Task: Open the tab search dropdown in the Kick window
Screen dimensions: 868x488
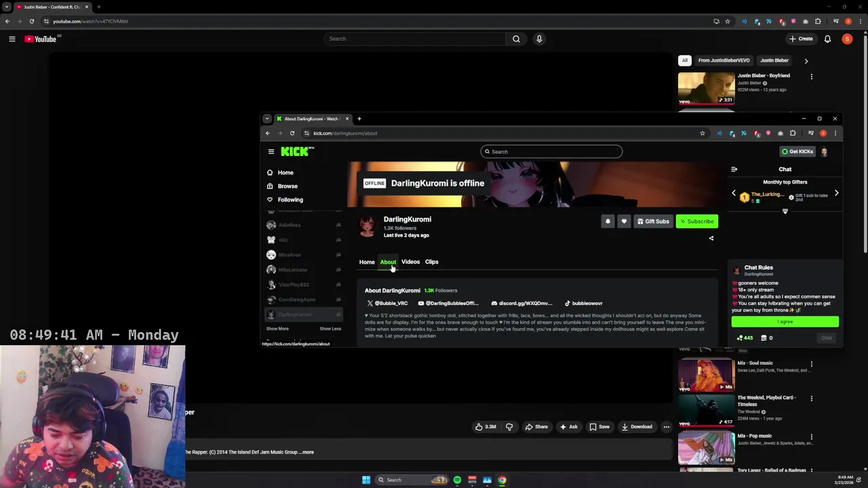Action: (x=267, y=119)
